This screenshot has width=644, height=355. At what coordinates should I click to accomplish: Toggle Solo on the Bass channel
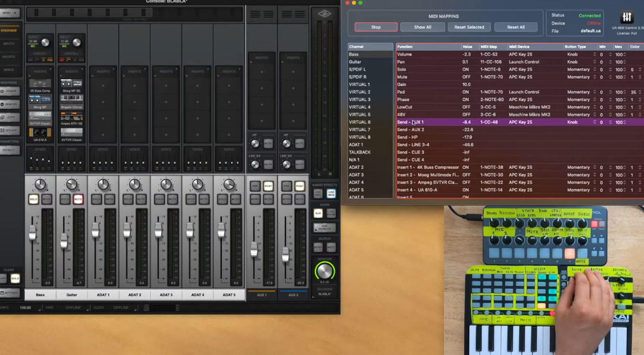(33, 199)
